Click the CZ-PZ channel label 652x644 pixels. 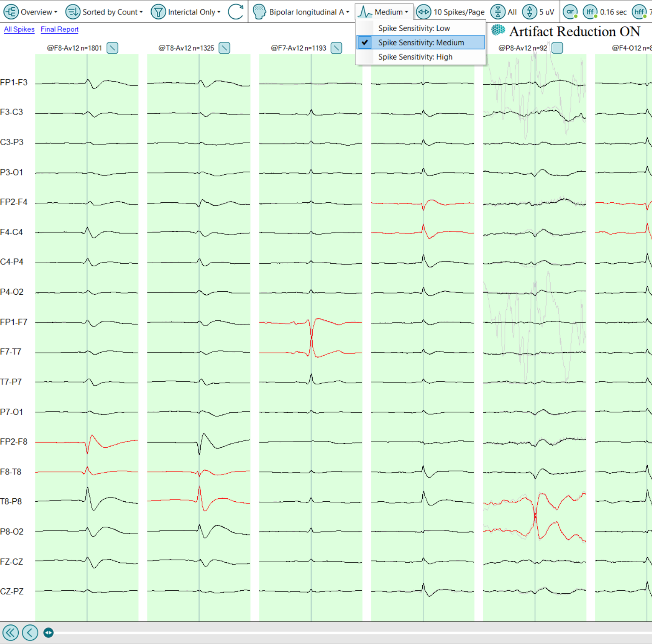(x=12, y=592)
